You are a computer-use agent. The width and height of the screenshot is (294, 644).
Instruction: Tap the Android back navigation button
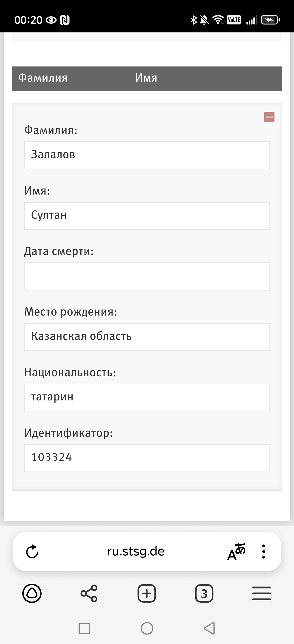tap(209, 628)
